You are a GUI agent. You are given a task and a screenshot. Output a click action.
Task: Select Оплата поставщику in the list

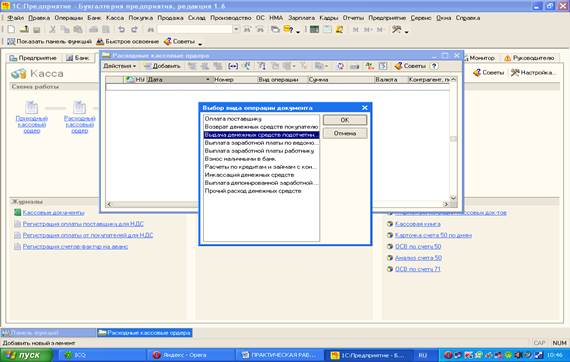[x=261, y=118]
